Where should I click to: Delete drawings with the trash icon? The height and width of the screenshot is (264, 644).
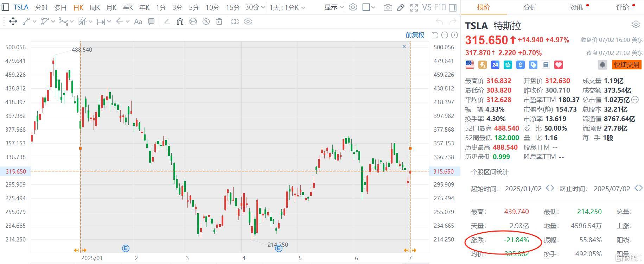click(x=219, y=22)
